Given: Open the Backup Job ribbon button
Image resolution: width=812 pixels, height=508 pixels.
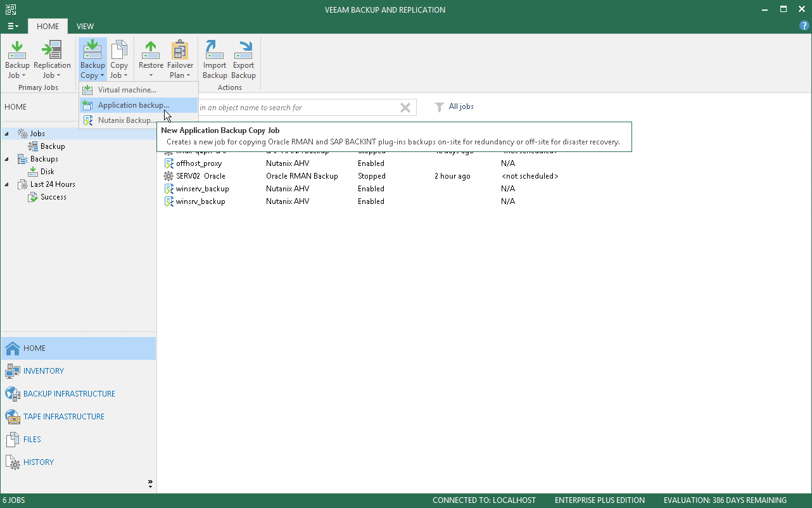Looking at the screenshot, I should (17, 60).
